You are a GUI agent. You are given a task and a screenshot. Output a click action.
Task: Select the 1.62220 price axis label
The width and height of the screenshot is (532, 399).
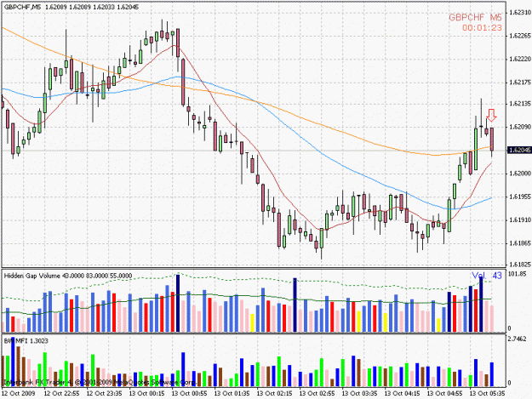pos(520,59)
